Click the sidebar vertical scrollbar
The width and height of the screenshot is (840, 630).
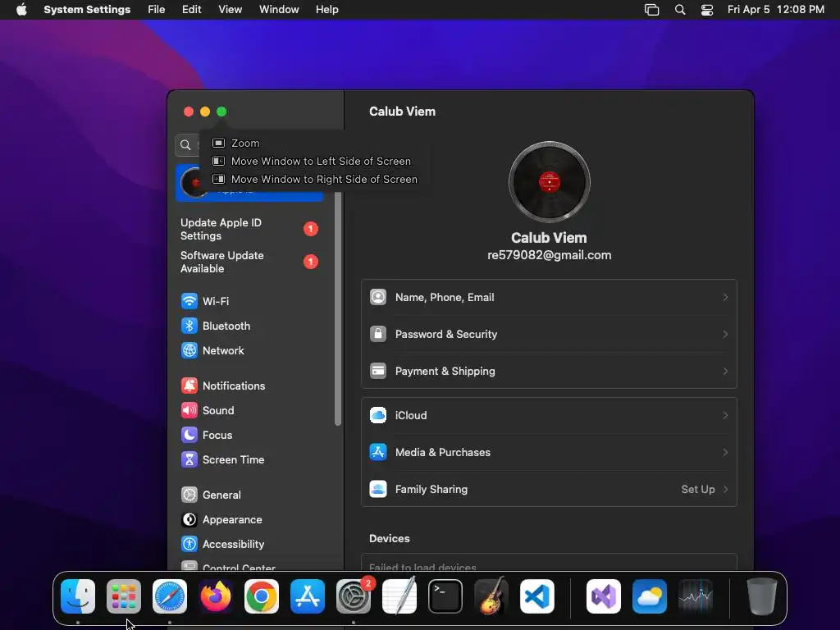[x=337, y=308]
